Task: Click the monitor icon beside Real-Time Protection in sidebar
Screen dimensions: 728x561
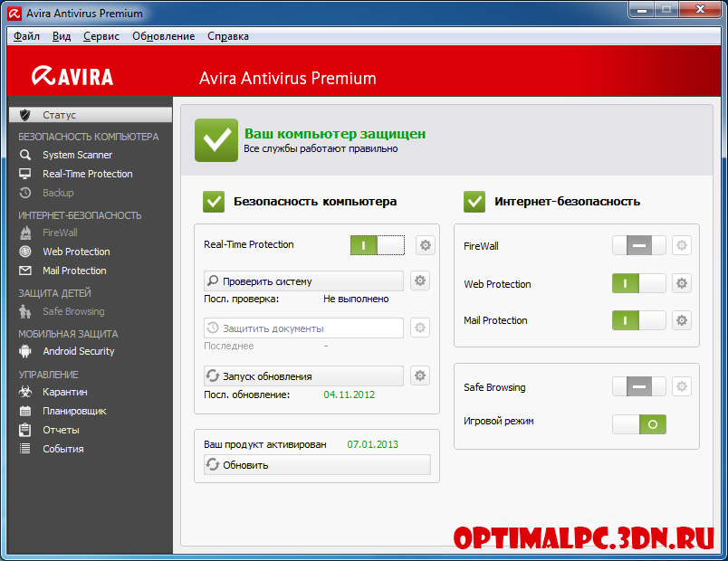Action: point(25,174)
